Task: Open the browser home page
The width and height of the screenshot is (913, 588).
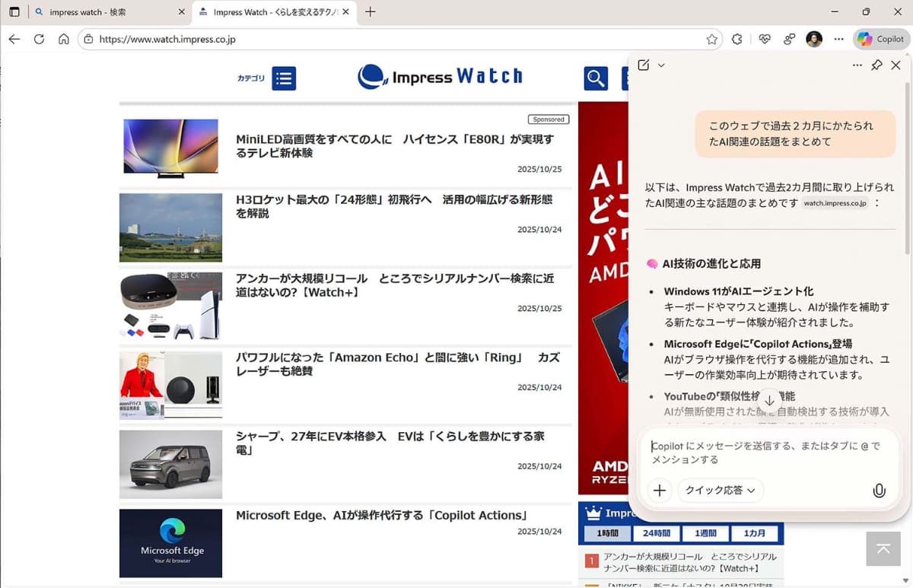Action: click(x=64, y=39)
